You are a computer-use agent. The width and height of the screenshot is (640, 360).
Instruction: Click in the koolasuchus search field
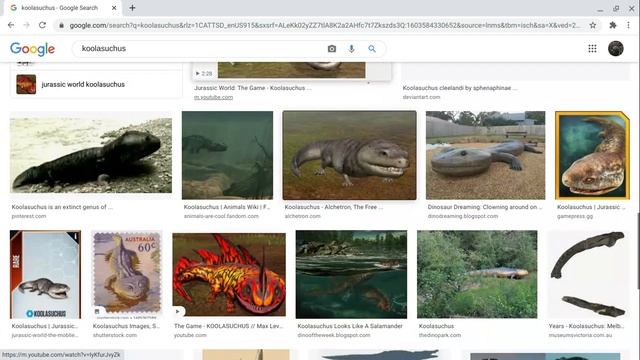(200, 49)
